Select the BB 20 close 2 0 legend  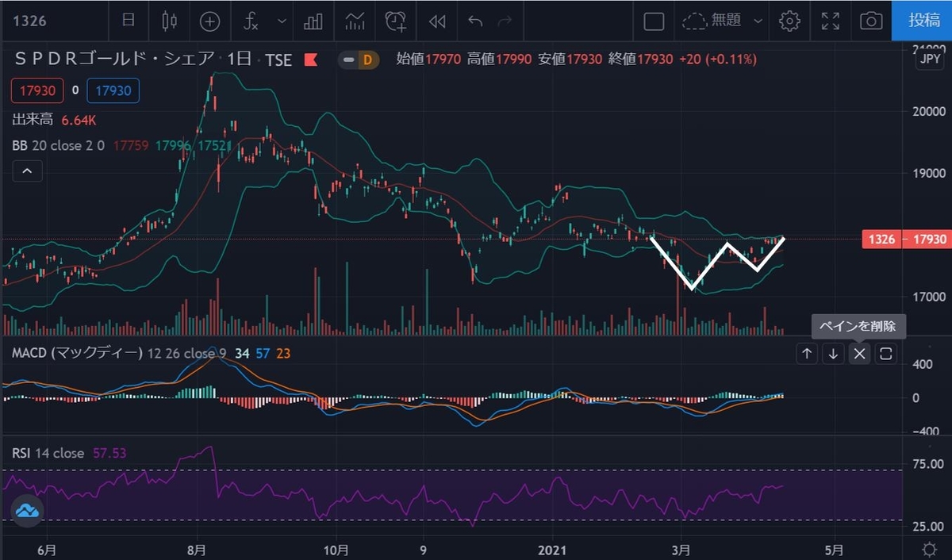[59, 146]
